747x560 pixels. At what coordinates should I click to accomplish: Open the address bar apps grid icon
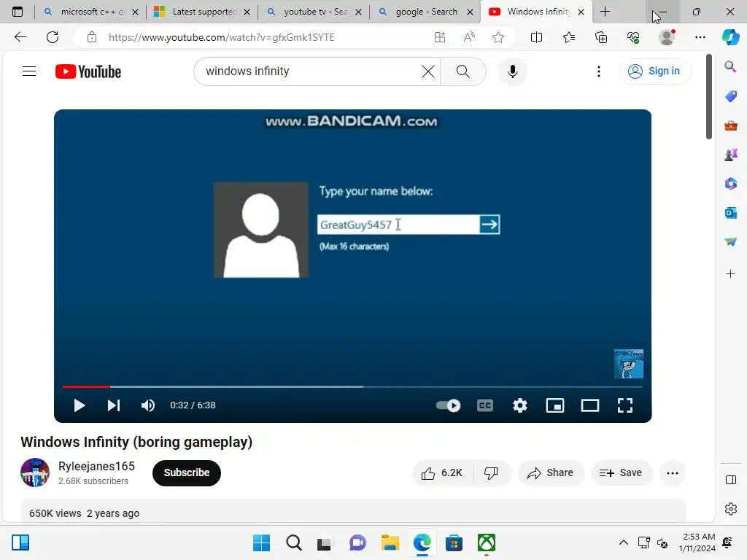point(440,37)
